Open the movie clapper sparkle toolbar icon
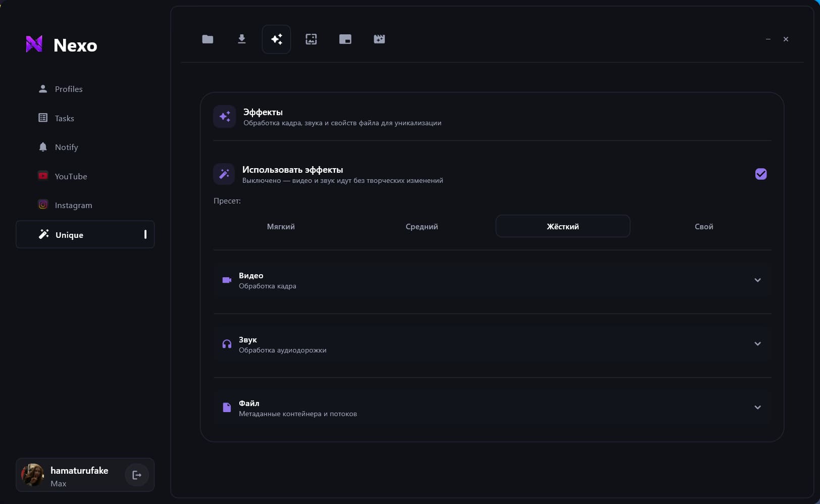 [x=379, y=39]
